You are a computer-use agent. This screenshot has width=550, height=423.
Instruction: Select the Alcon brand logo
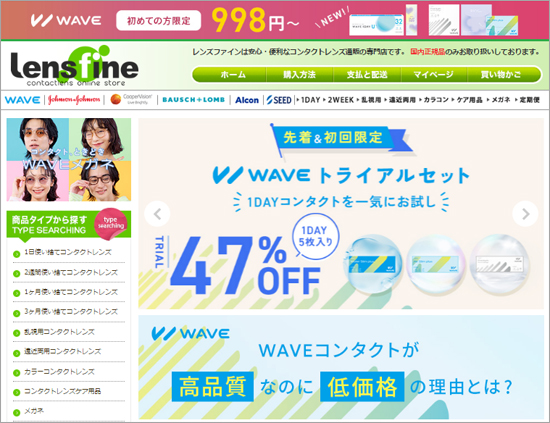pos(247,100)
